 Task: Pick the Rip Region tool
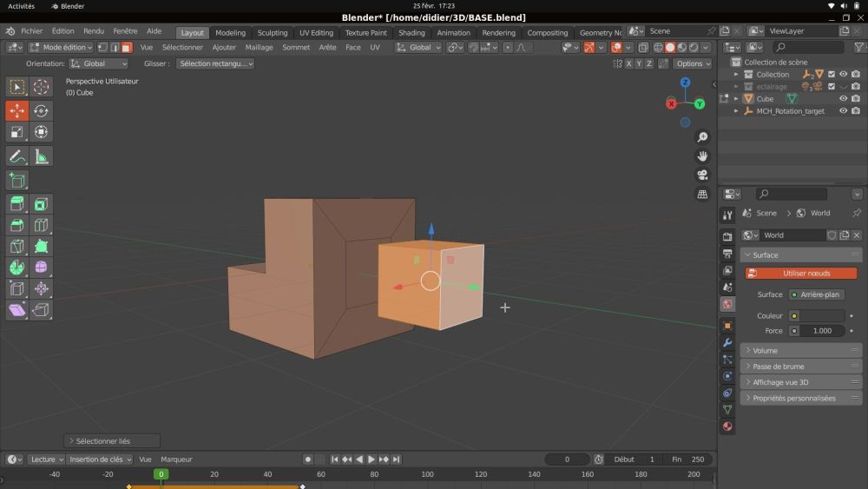pos(41,309)
